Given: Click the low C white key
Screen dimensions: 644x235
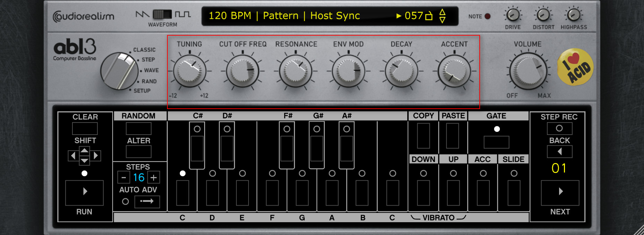Looking at the screenshot, I should [x=183, y=192].
